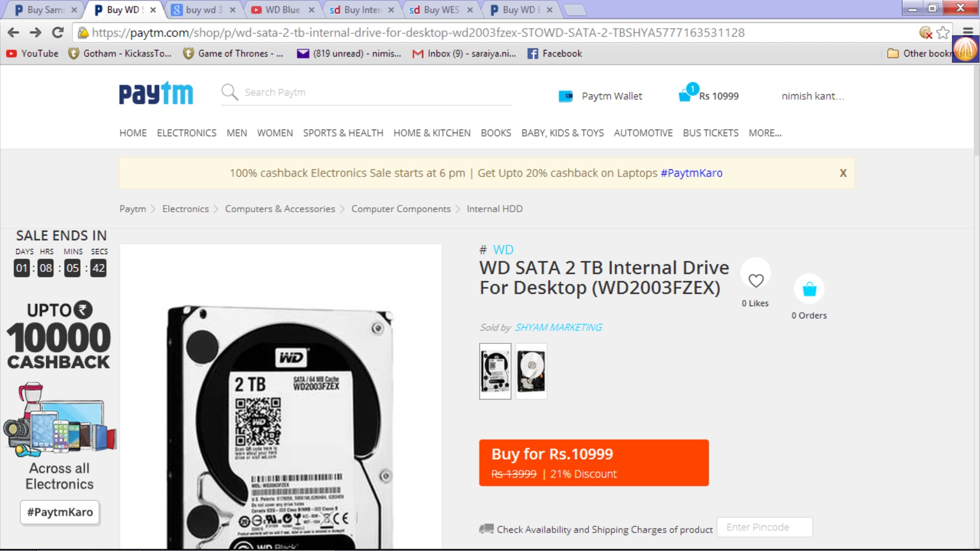Open the Paytm Wallet icon
The height and width of the screenshot is (551, 980).
pos(566,96)
